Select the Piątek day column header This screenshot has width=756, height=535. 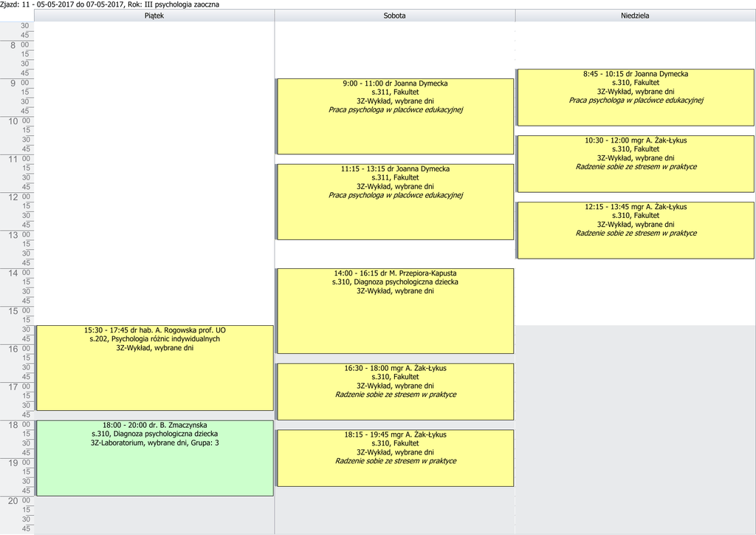coord(154,16)
